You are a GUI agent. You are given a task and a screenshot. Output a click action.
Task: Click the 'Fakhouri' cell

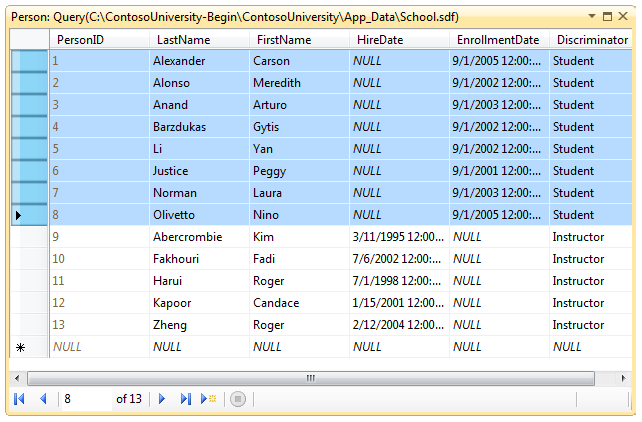(x=199, y=259)
